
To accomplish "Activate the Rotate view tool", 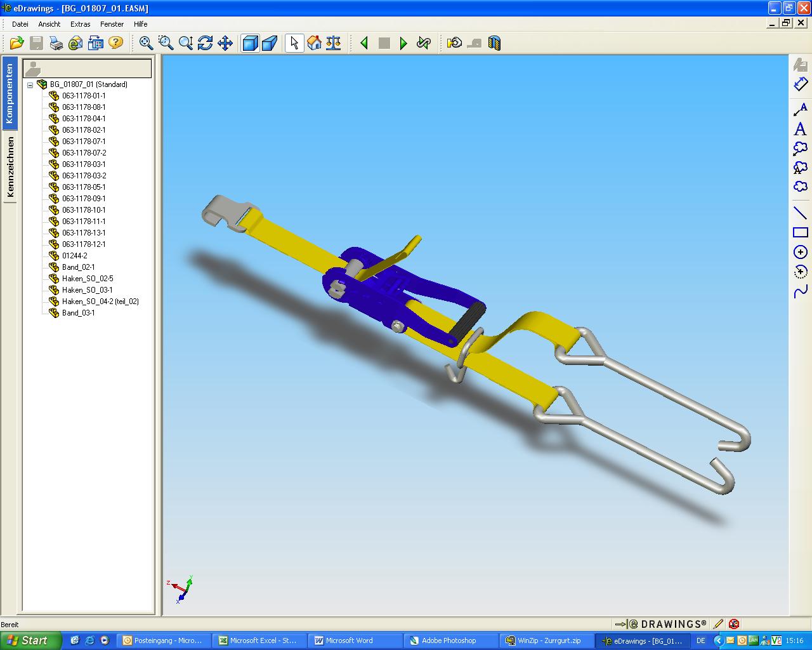I will click(x=204, y=43).
